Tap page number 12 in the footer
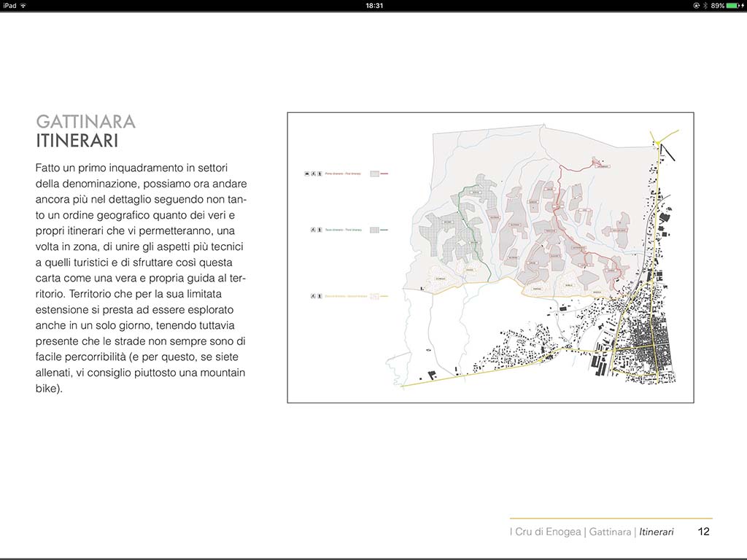747x560 pixels. point(703,532)
